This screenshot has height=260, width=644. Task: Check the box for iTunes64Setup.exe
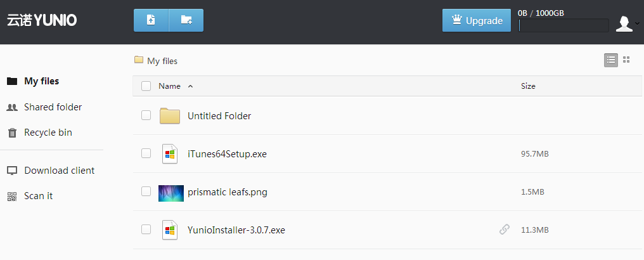coord(146,153)
